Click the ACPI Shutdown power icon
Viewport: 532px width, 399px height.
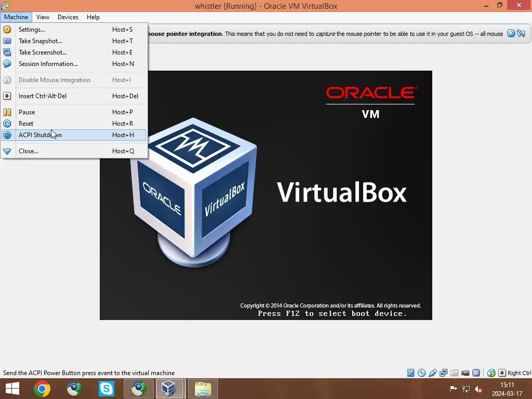tap(7, 135)
